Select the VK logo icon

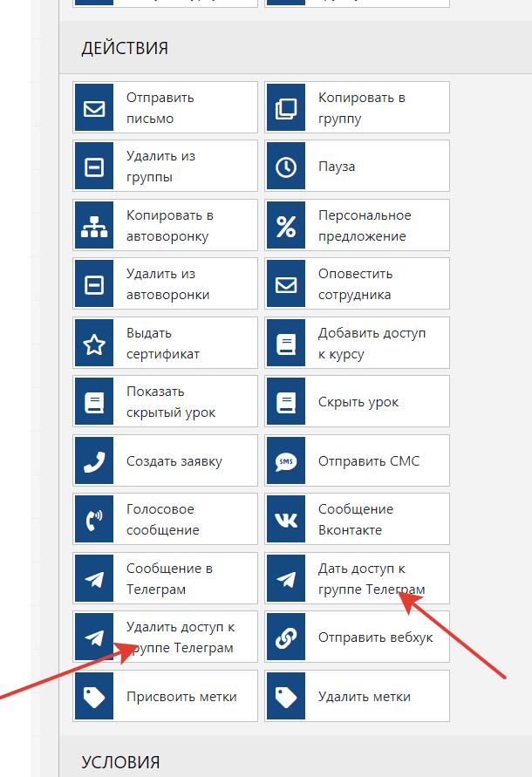point(286,520)
